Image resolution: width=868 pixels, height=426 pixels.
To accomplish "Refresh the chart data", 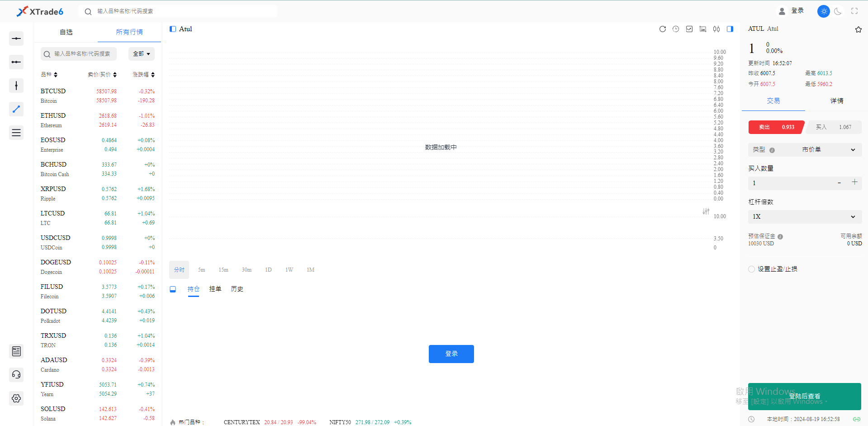I will tap(662, 29).
